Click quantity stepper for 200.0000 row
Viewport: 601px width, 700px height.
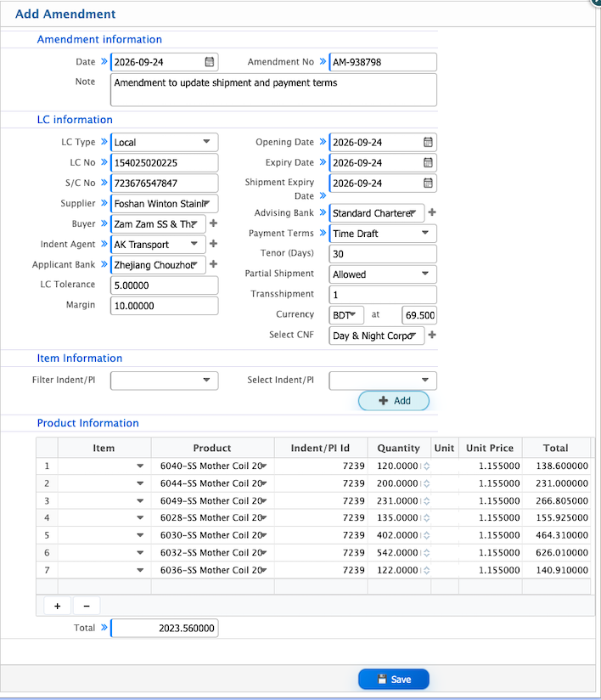tap(426, 483)
